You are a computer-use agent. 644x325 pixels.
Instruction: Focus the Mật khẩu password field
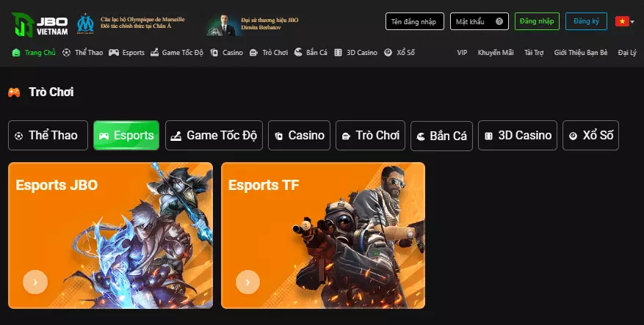480,21
